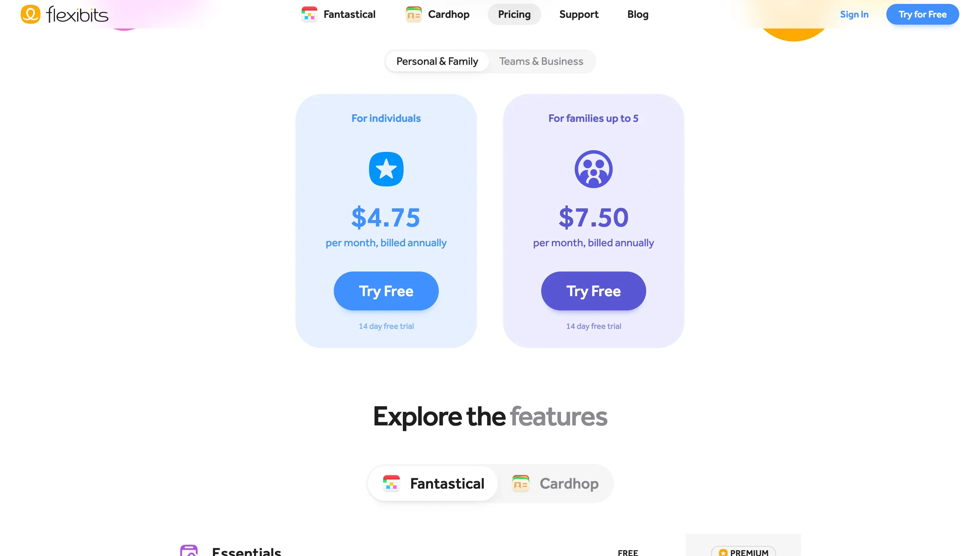This screenshot has width=980, height=556.
Task: Click the Cardhop app icon in nav
Action: click(413, 14)
